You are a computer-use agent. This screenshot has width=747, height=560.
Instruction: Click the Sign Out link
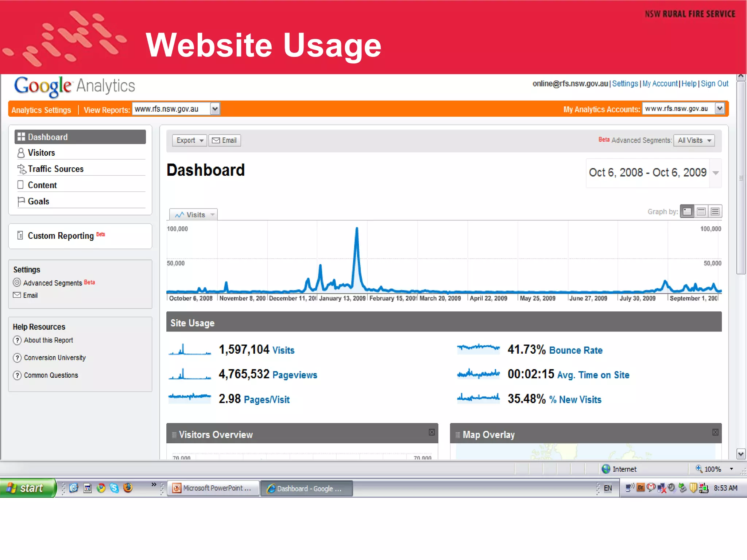[x=715, y=83]
